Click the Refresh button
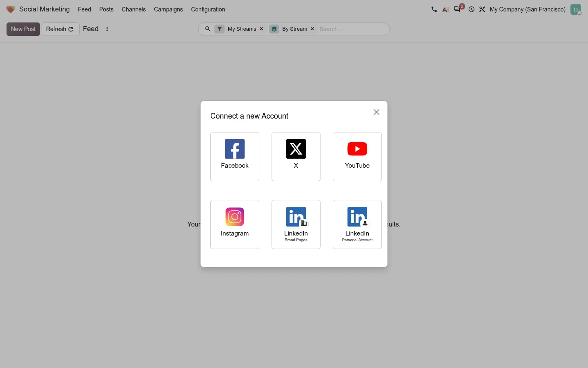Image resolution: width=588 pixels, height=368 pixels. coord(60,29)
